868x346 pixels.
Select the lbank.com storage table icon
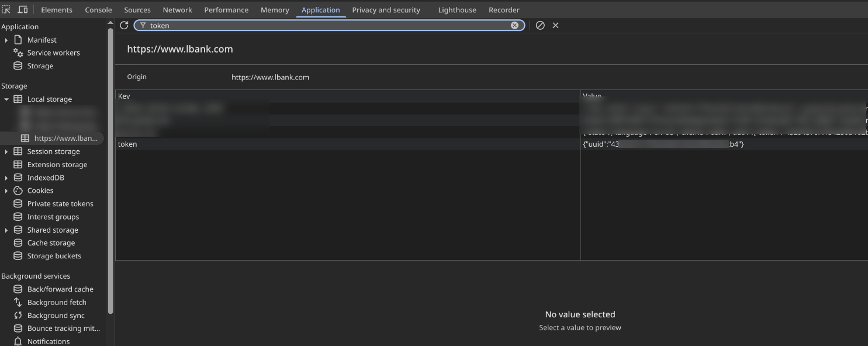tap(25, 139)
